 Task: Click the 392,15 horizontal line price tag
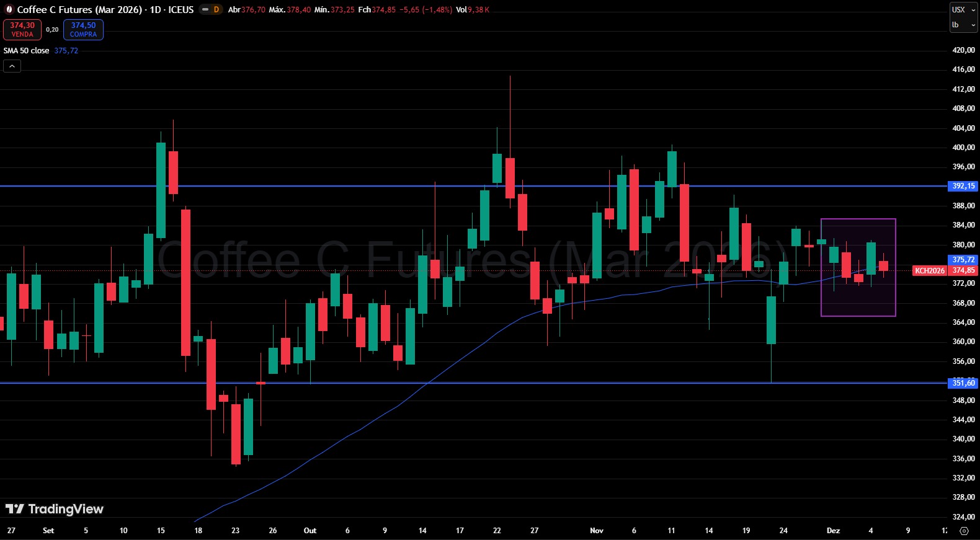[963, 186]
